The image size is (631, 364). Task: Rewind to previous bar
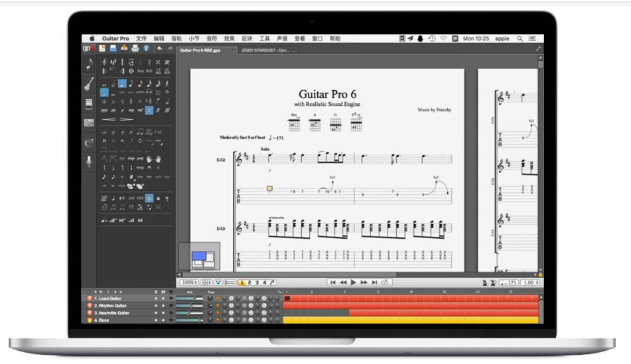tap(343, 282)
